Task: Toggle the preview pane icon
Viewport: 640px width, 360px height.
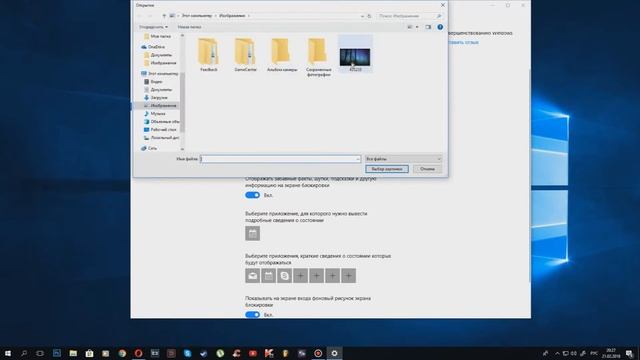Action: pyautogui.click(x=428, y=27)
